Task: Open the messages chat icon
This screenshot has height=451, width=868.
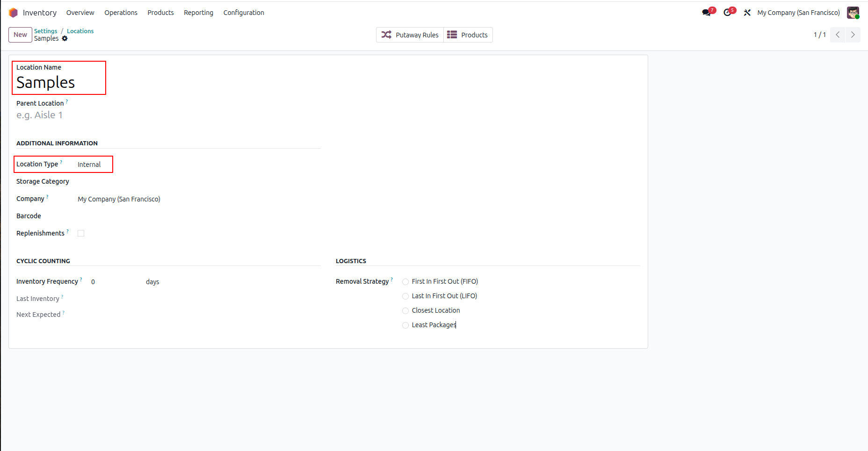Action: click(x=706, y=13)
